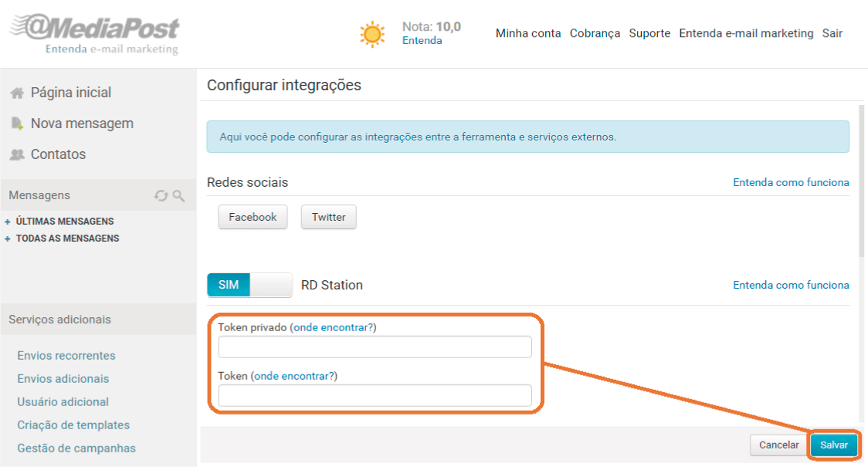Expand ÚLTIMAS MENSAGENS tree

point(7,222)
